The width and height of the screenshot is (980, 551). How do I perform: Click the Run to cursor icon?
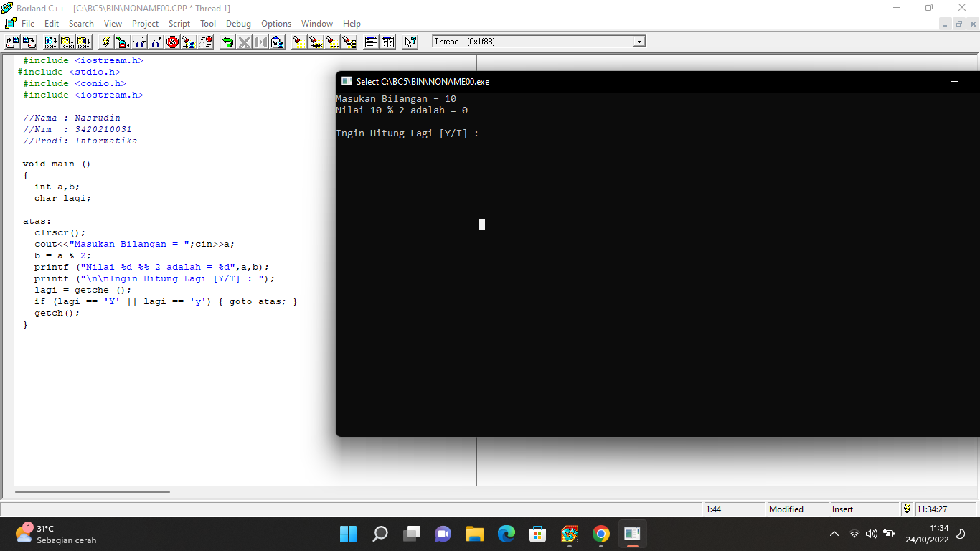tap(123, 42)
